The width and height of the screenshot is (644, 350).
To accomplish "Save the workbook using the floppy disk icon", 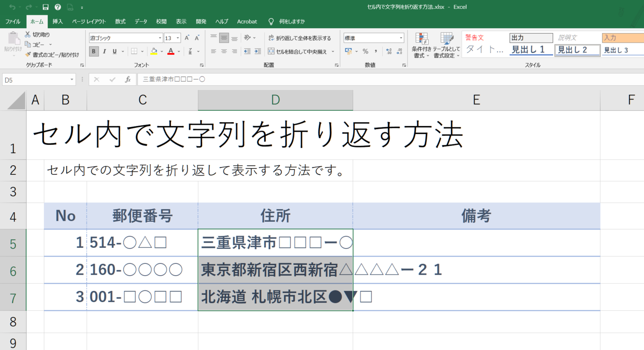I will click(46, 7).
